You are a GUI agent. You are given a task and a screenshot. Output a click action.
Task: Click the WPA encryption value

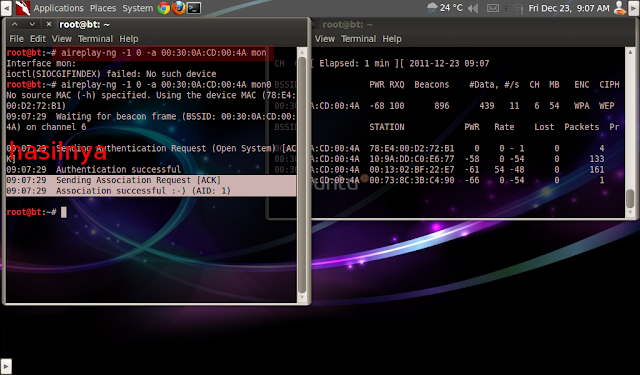point(582,106)
